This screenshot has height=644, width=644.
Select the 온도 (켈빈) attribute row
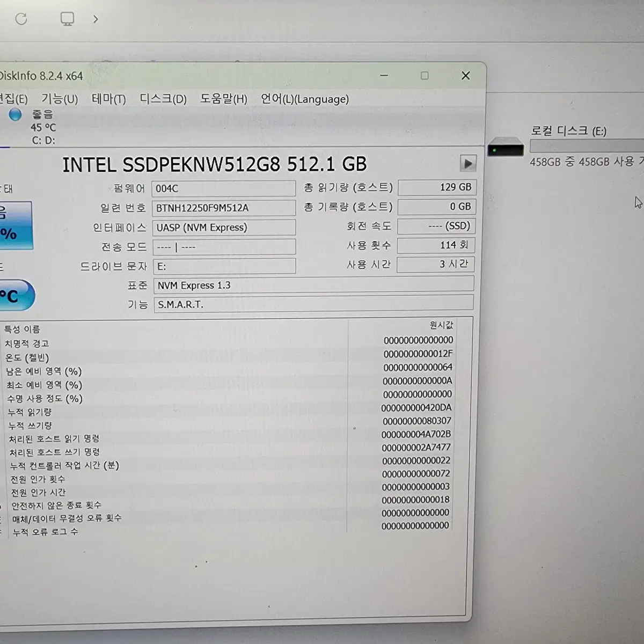tap(228, 357)
